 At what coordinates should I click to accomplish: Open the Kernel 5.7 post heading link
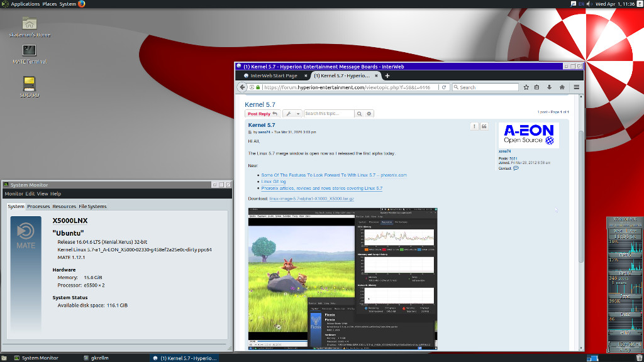[x=262, y=125]
